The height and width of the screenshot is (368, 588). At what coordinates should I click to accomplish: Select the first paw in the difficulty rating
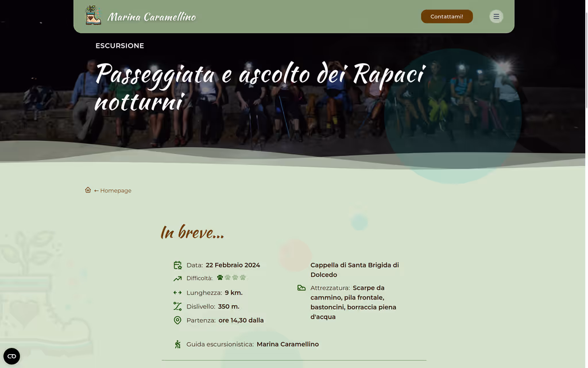(219, 277)
